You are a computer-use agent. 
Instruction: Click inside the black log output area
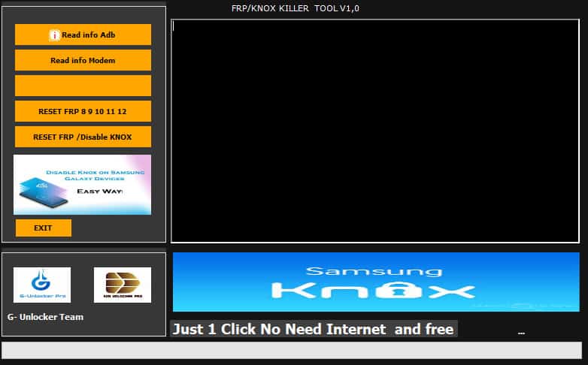coord(375,131)
